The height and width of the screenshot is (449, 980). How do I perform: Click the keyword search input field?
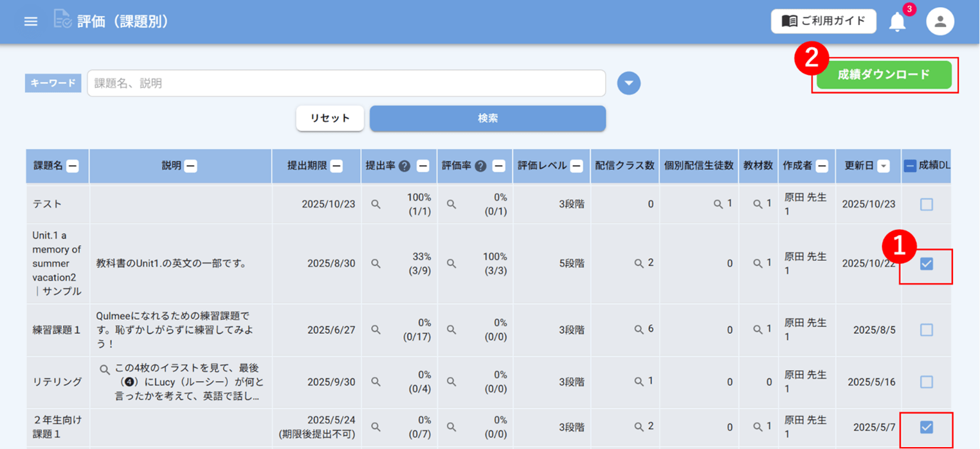pos(346,83)
